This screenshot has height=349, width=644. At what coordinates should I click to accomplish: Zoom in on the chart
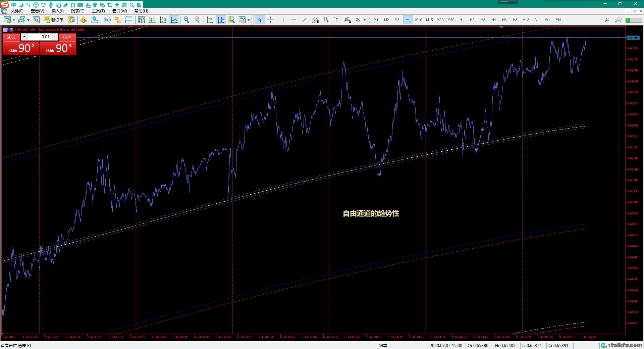pyautogui.click(x=186, y=20)
